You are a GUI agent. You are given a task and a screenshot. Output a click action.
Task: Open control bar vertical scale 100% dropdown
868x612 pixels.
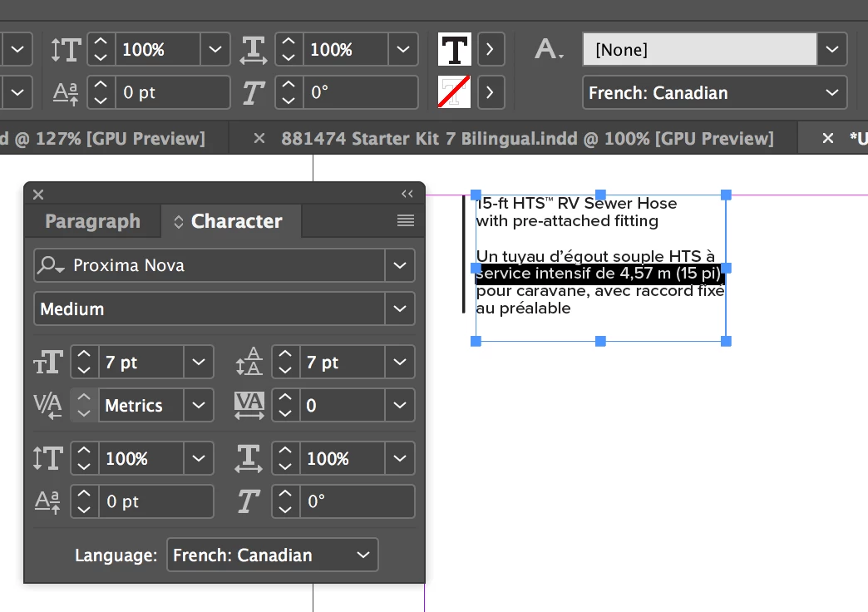tap(215, 49)
